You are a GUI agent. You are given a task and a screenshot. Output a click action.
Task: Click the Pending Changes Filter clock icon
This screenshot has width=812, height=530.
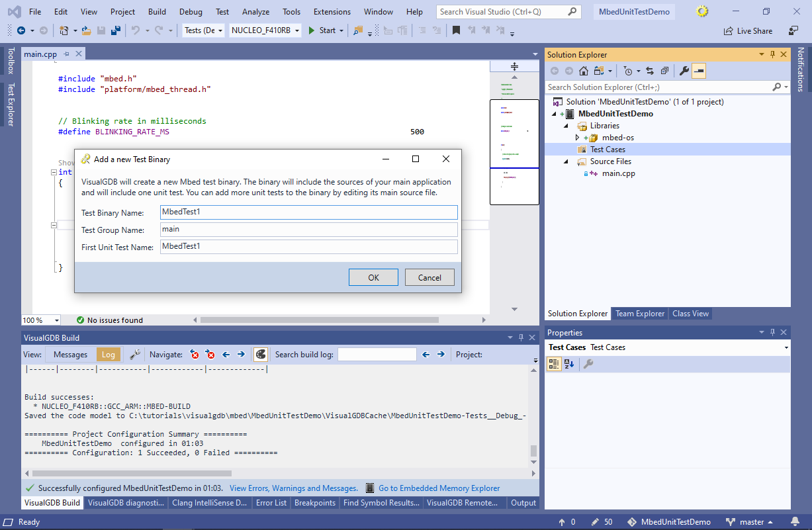coord(628,71)
